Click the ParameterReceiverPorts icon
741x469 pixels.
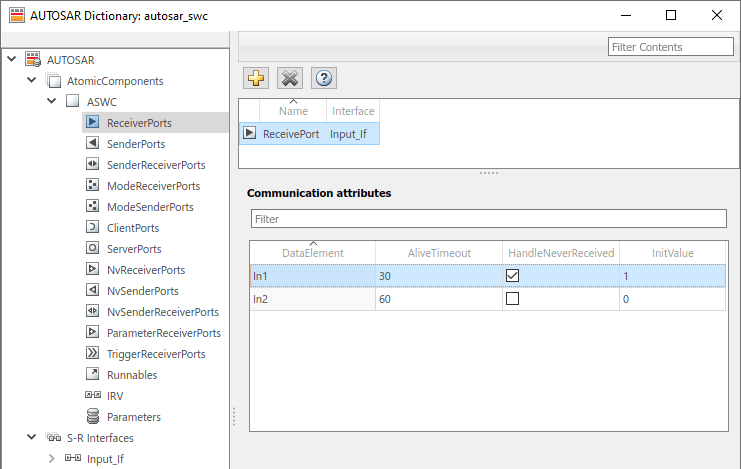click(x=93, y=332)
